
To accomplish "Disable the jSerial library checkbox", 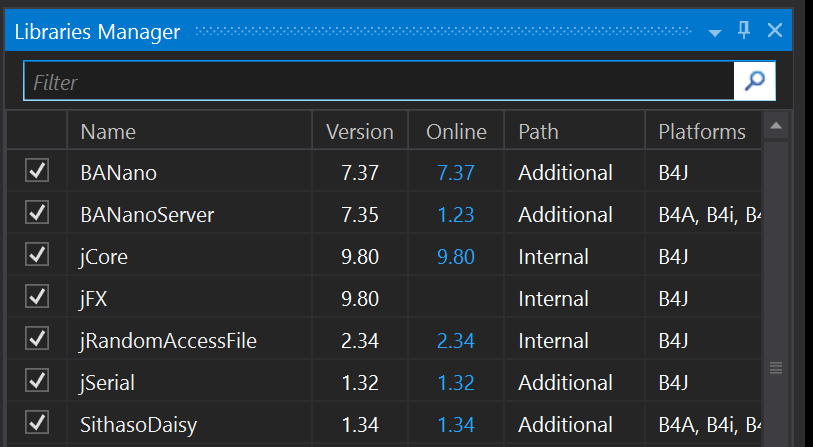I will pos(37,382).
